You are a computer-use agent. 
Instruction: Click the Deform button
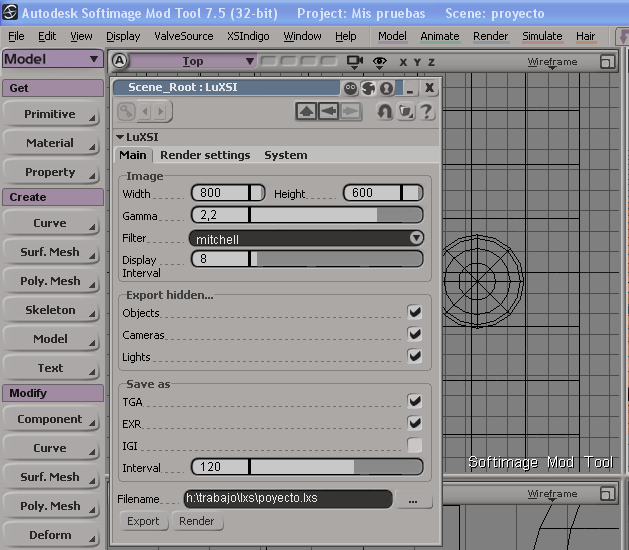pos(51,535)
